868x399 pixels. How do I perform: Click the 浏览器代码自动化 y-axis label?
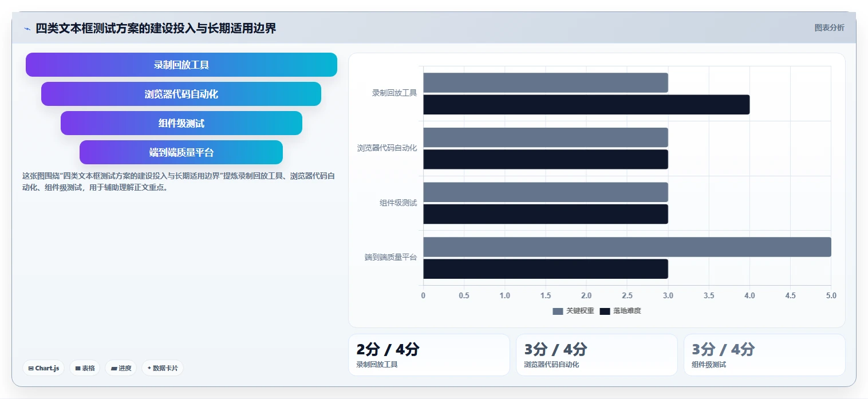387,148
